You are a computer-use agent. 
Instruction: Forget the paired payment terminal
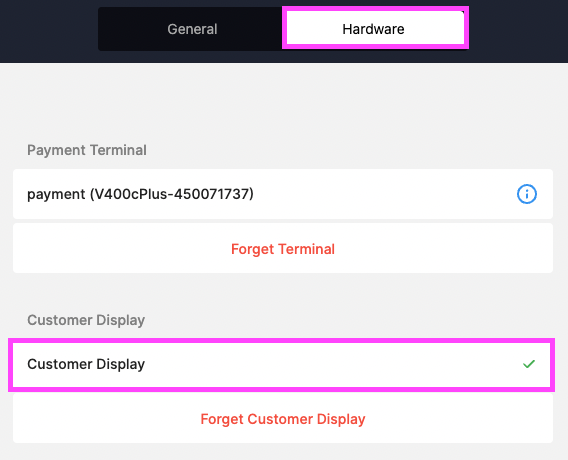[283, 248]
